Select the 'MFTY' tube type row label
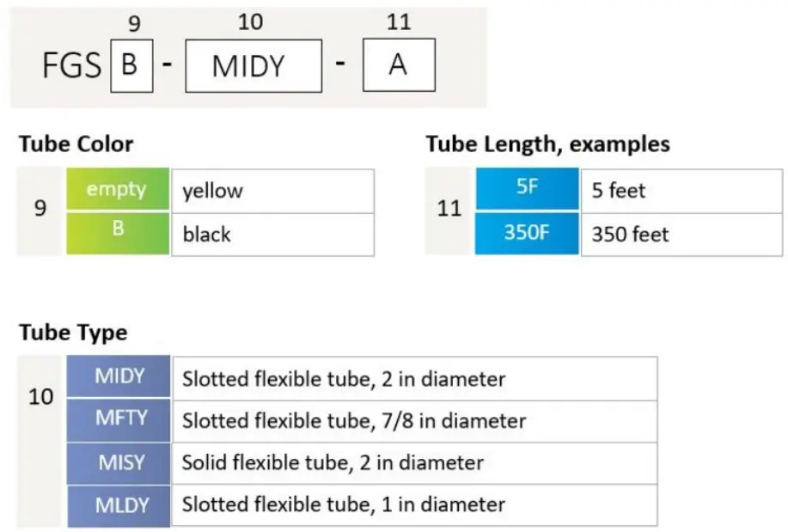Image resolution: width=788 pixels, height=532 pixels. (119, 419)
